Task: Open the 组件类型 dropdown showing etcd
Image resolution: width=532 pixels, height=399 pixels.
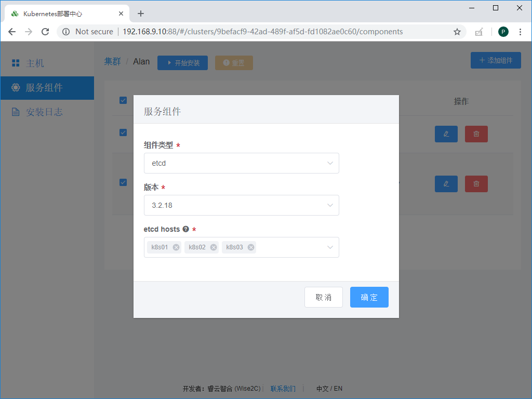Action: click(x=241, y=163)
